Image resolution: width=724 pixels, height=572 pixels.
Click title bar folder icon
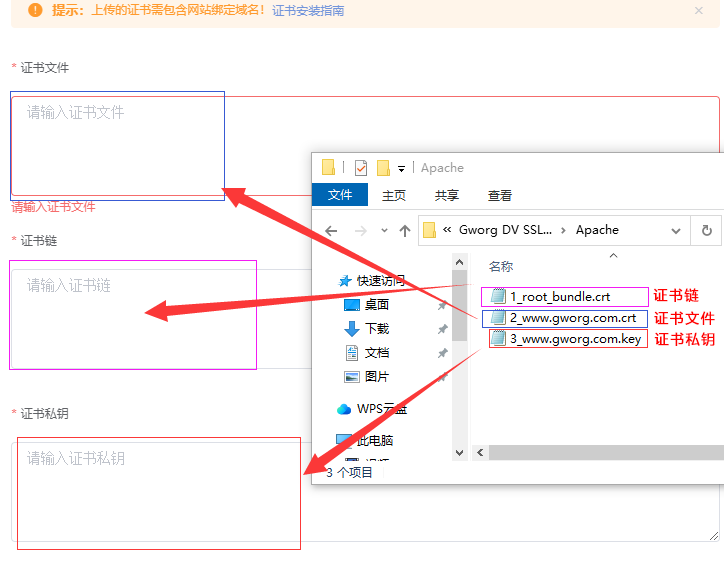328,167
